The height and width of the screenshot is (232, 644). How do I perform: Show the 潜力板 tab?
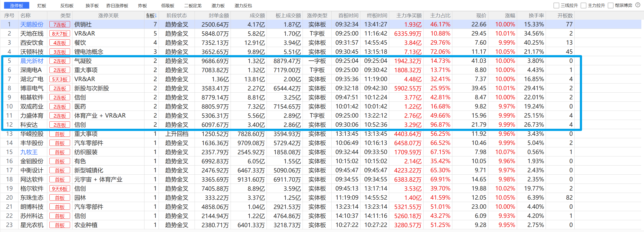(218, 6)
